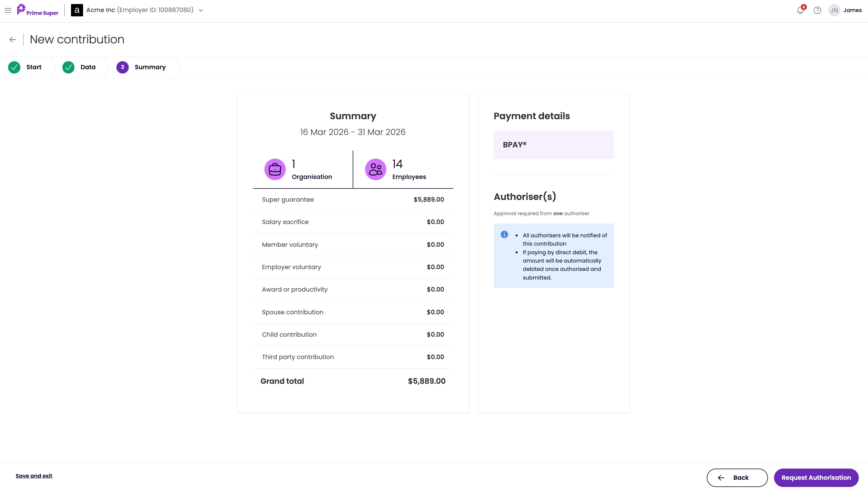Go back using the header arrow

[13, 40]
